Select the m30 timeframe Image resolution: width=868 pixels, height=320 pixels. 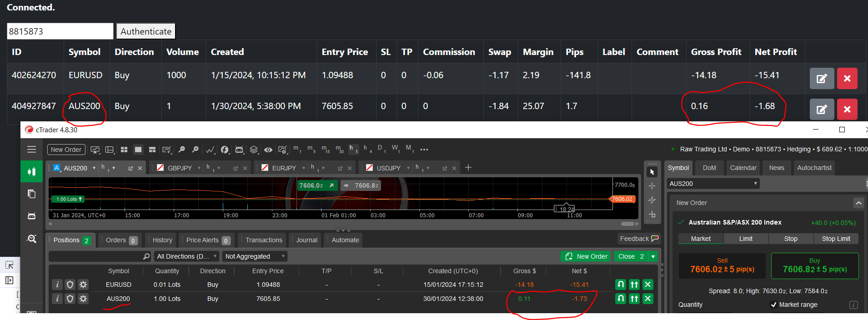(x=340, y=149)
